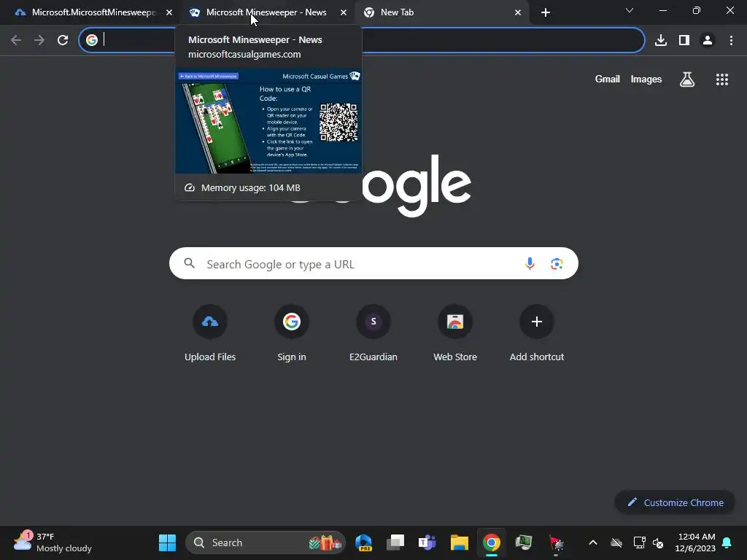Toggle the Chrome side panel icon

(684, 40)
